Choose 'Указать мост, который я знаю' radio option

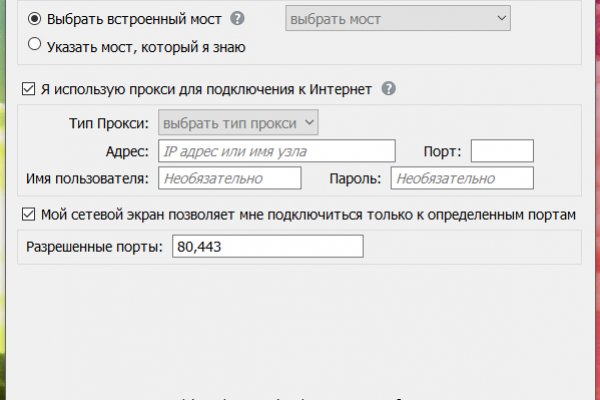click(x=35, y=45)
